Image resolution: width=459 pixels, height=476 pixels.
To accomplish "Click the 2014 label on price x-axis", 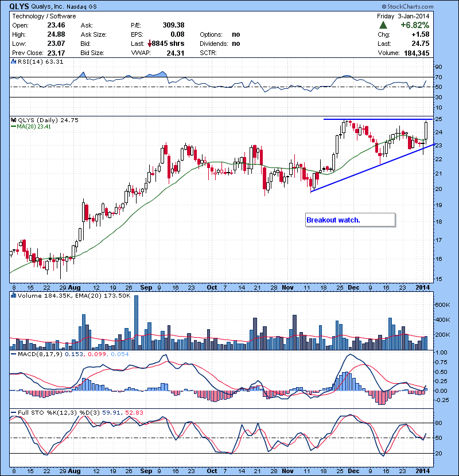I will click(x=422, y=287).
